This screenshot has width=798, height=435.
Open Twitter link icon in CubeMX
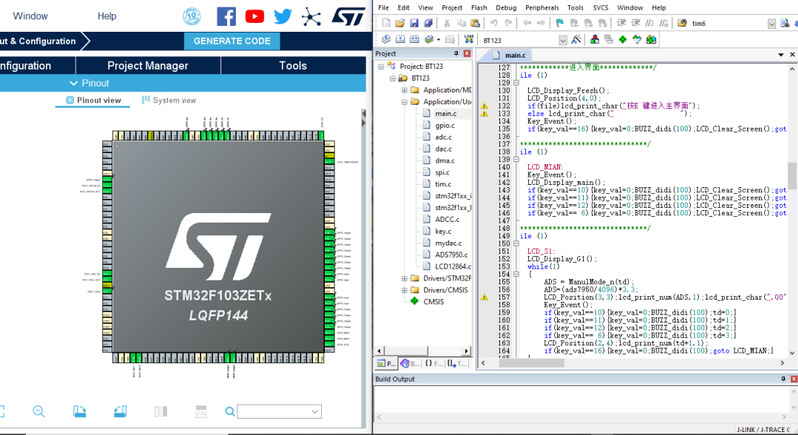282,16
